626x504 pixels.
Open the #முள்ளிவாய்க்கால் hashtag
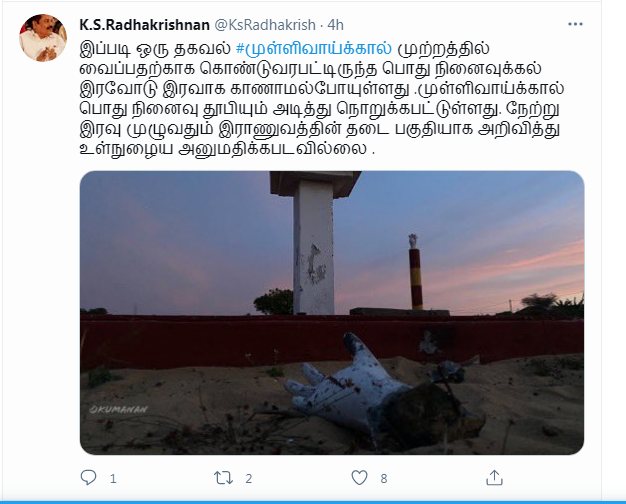314,49
